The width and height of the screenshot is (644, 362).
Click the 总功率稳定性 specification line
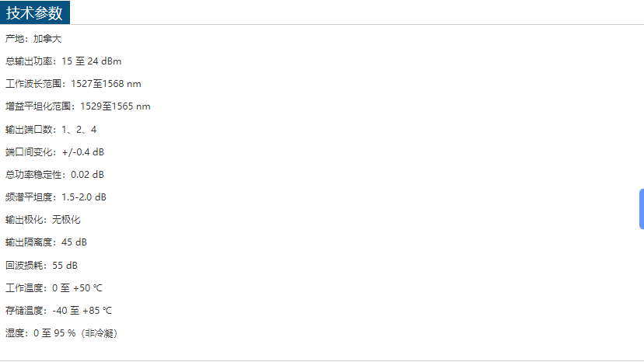click(x=54, y=175)
